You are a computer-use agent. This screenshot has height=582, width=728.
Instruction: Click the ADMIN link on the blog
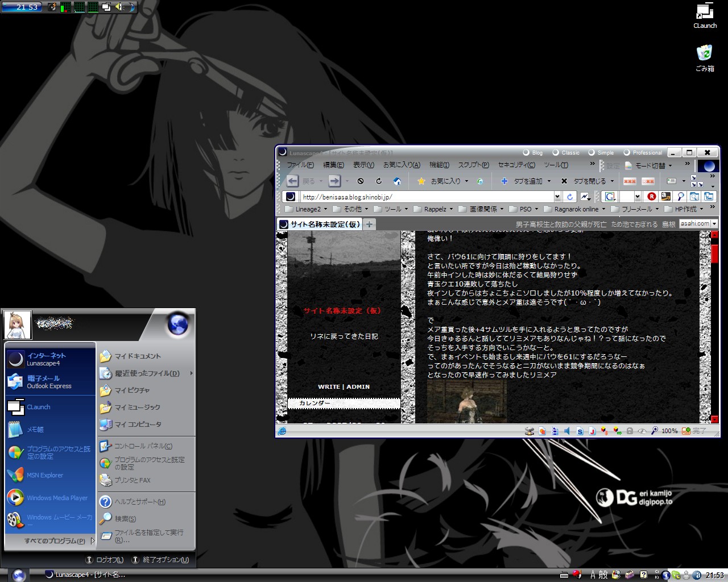point(358,386)
